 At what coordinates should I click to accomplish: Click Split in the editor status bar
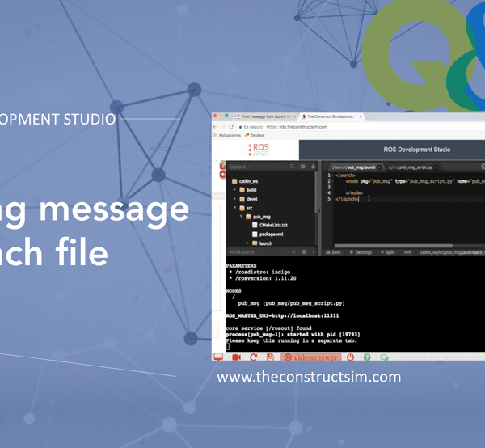click(x=387, y=252)
